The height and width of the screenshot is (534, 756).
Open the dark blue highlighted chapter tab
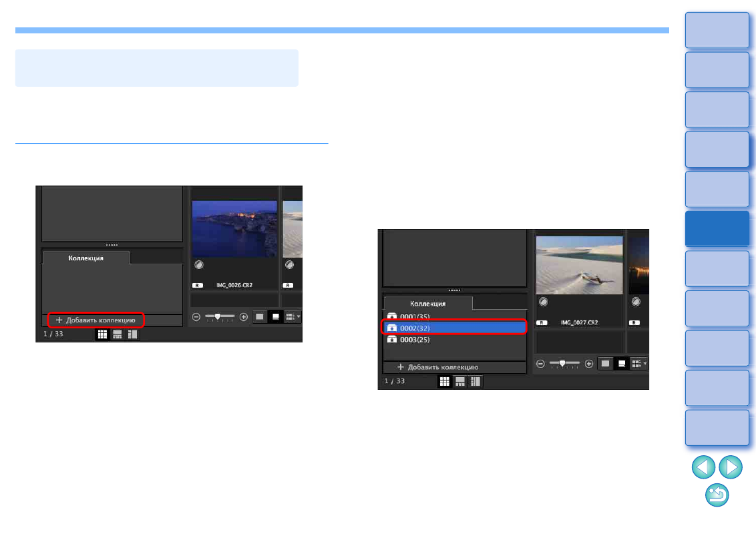click(717, 228)
